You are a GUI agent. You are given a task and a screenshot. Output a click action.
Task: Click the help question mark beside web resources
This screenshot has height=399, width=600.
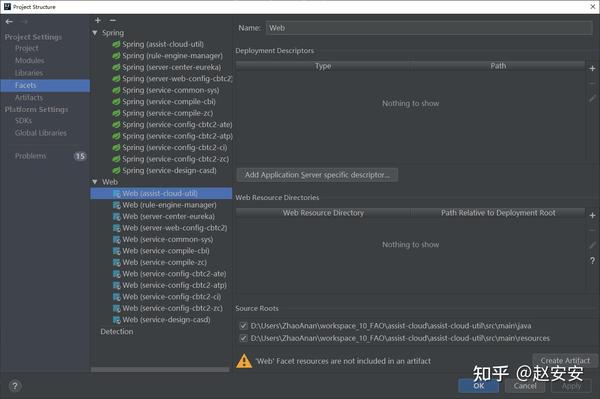(x=592, y=261)
